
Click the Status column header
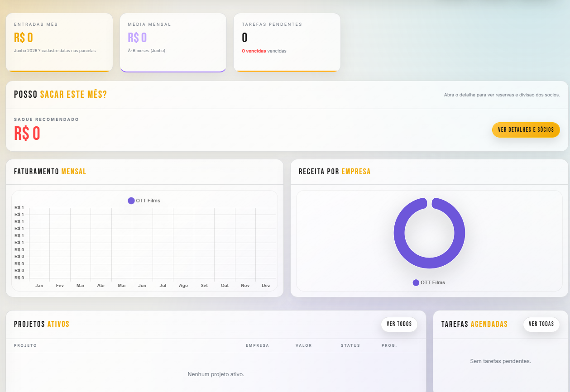[350, 345]
